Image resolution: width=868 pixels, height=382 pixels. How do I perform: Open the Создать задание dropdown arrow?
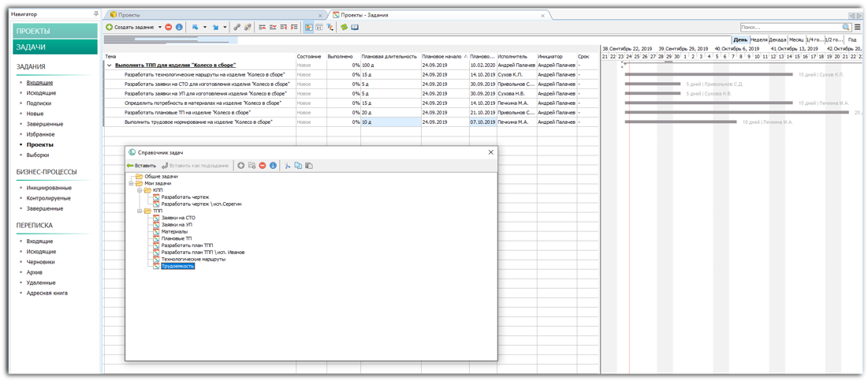[160, 28]
